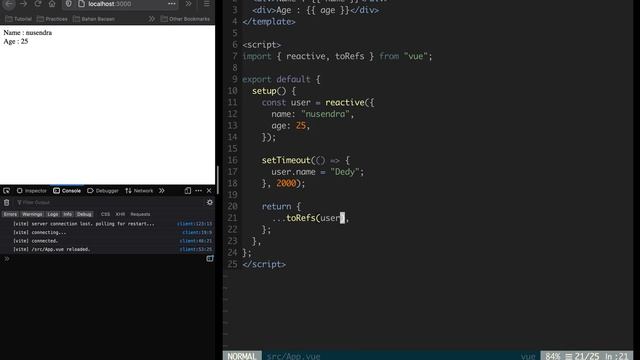640x360 pixels.
Task: Open the client:123:13 source link
Action: click(x=194, y=224)
